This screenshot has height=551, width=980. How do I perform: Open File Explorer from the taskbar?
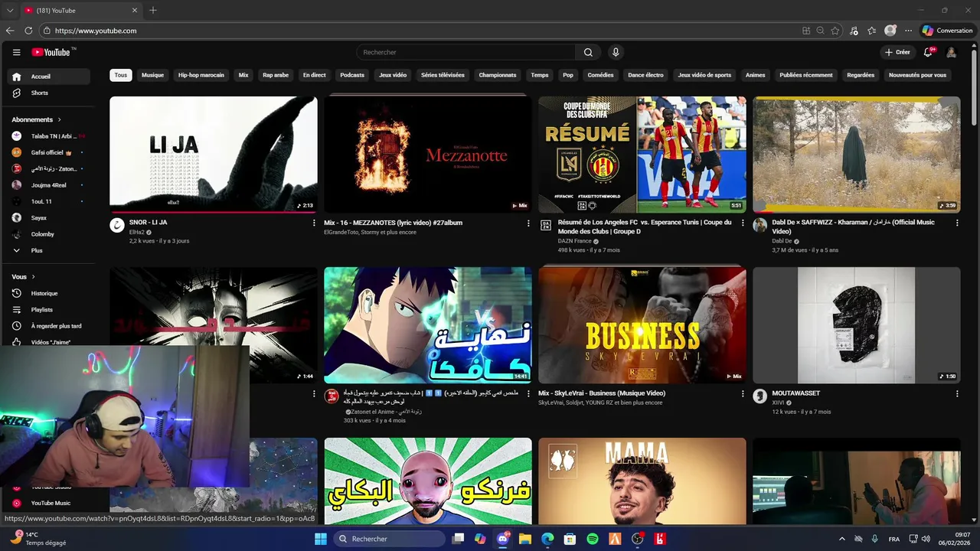(x=524, y=539)
